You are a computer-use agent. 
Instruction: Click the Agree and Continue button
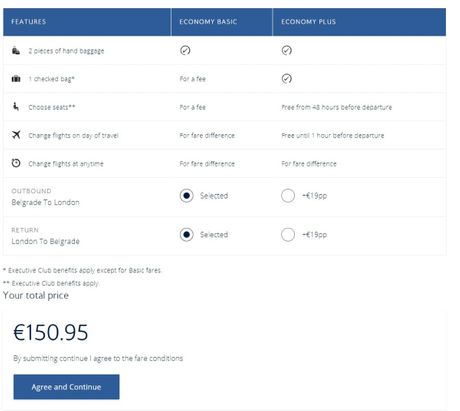tap(66, 387)
